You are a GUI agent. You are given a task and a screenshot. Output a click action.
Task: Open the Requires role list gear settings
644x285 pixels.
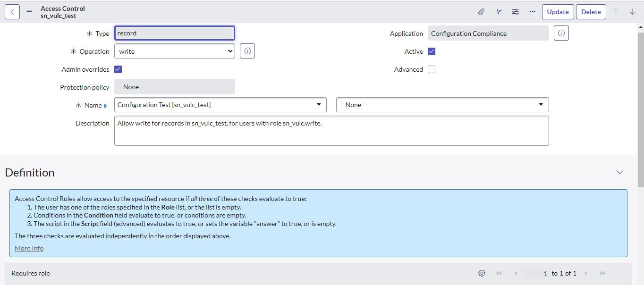pyautogui.click(x=482, y=273)
